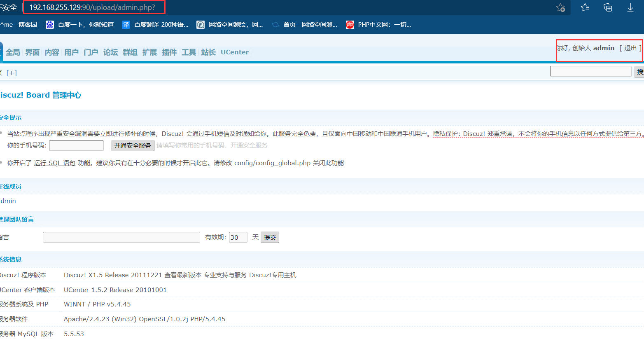Open the 博客园 bookmark
The height and width of the screenshot is (339, 644).
point(19,25)
